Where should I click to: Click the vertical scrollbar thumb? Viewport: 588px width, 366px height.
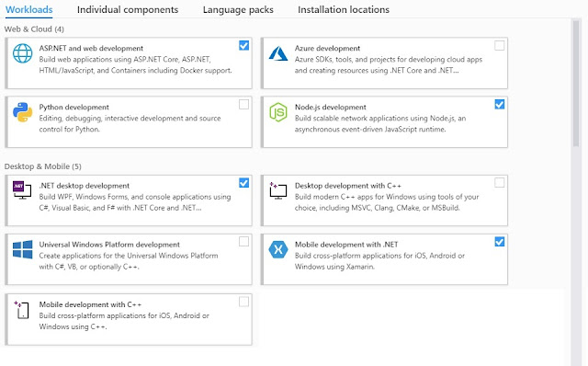click(x=576, y=84)
